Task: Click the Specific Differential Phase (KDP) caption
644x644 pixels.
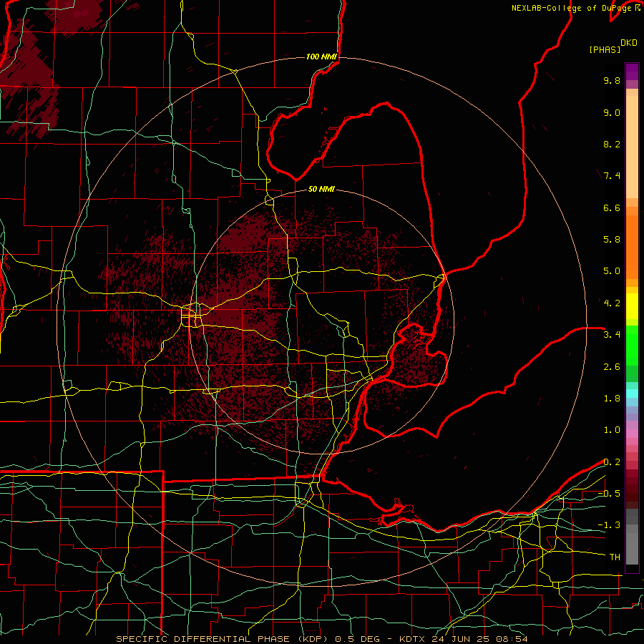Action: click(223, 639)
